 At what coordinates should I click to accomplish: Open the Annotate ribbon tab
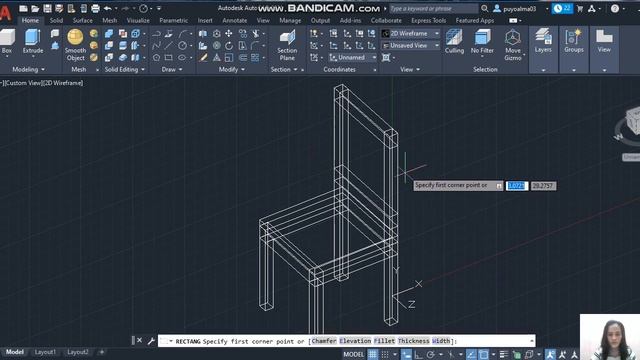coord(235,20)
